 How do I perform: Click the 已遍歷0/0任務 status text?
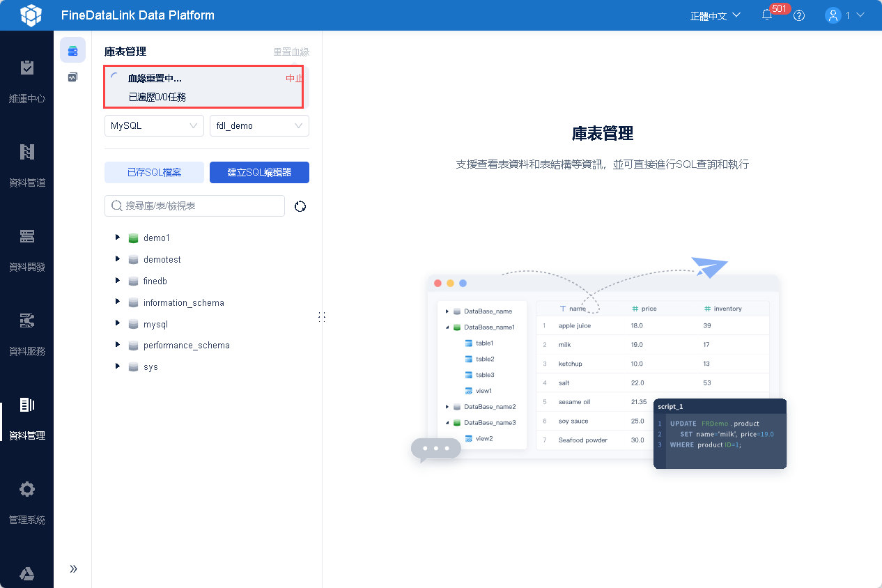(157, 98)
